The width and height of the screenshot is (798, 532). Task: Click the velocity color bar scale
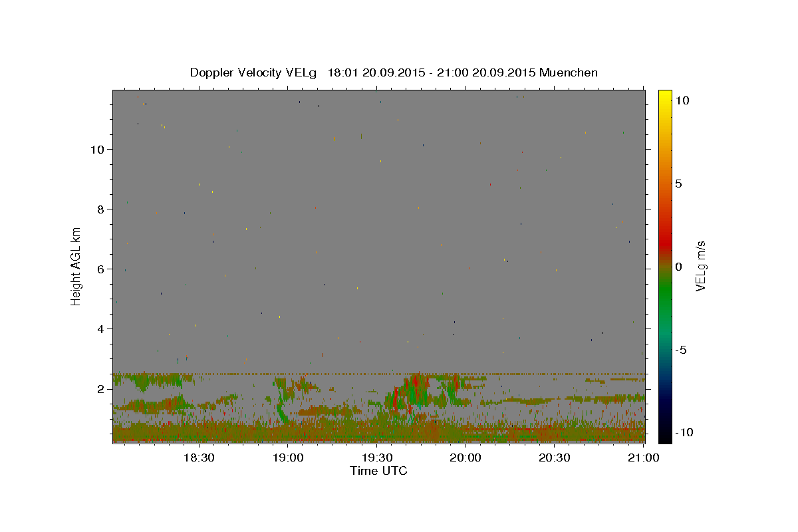coord(664,266)
